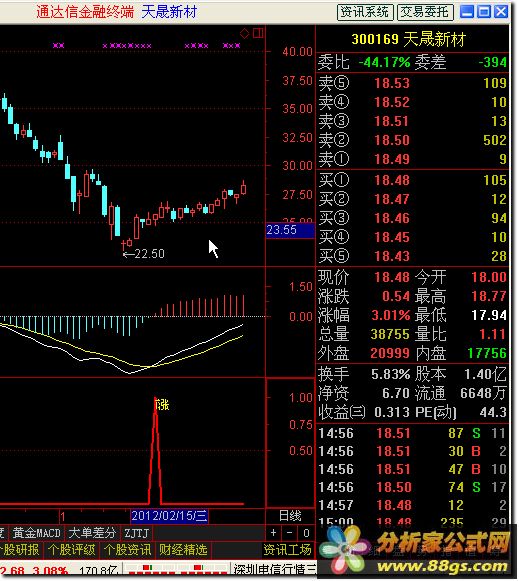519x581 pixels.
Task: Open the 个股评级 tab
Action: 71,550
